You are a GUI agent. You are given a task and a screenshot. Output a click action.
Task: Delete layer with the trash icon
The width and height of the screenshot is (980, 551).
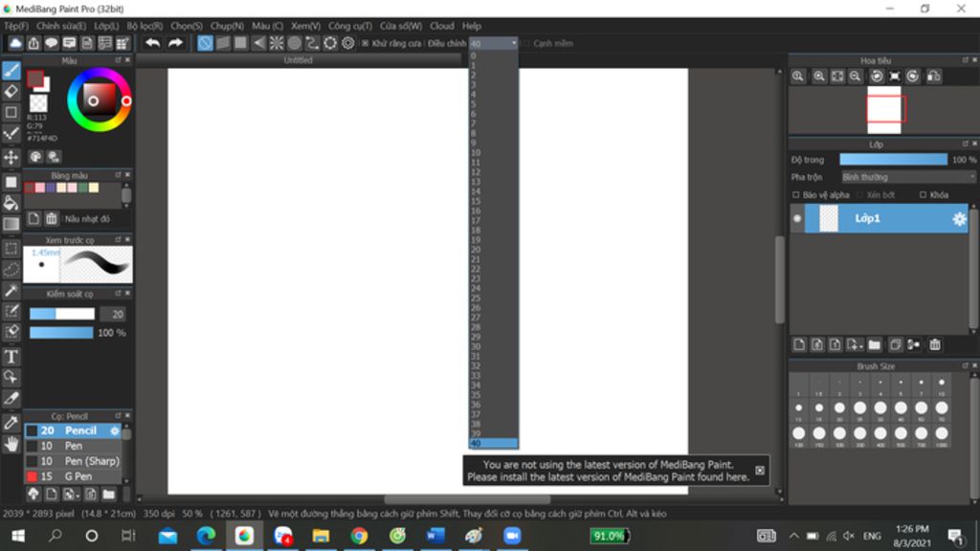click(x=935, y=344)
